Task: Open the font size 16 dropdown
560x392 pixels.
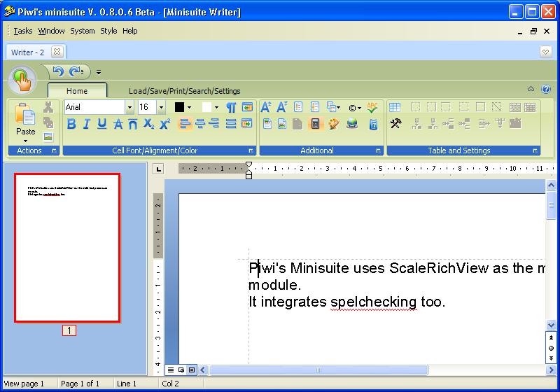Action: [161, 107]
